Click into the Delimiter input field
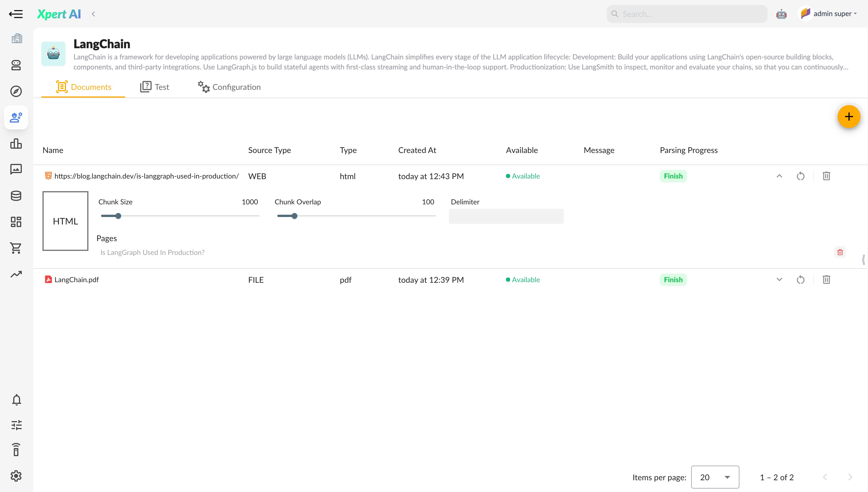Viewport: 868px width, 492px height. 506,216
